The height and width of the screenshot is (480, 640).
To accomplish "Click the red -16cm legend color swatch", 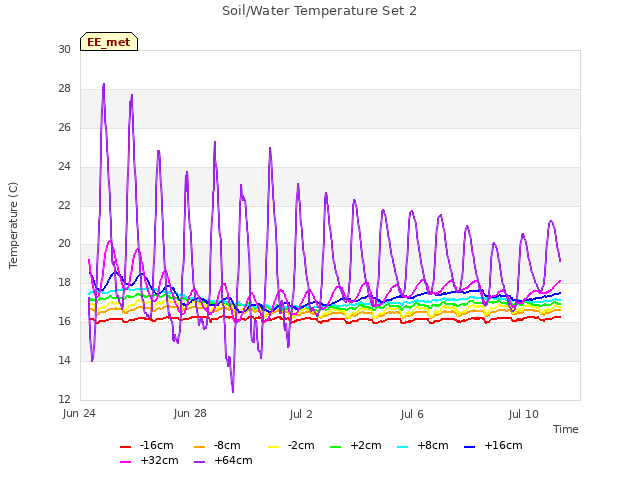I will [125, 447].
